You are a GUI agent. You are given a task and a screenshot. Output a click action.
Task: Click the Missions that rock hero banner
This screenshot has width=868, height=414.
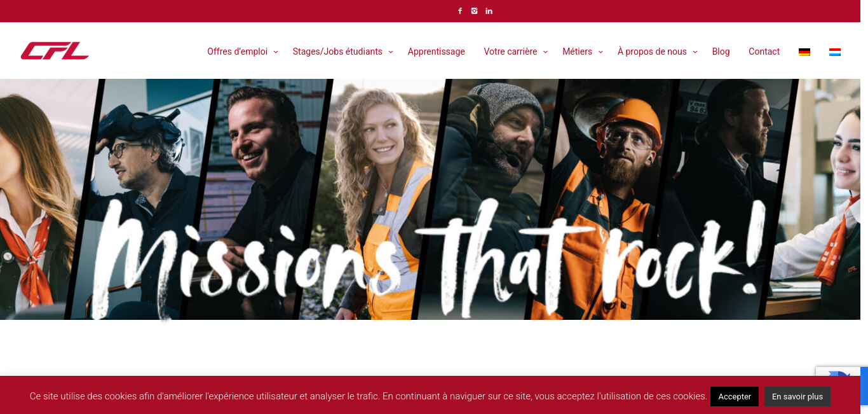tap(434, 199)
